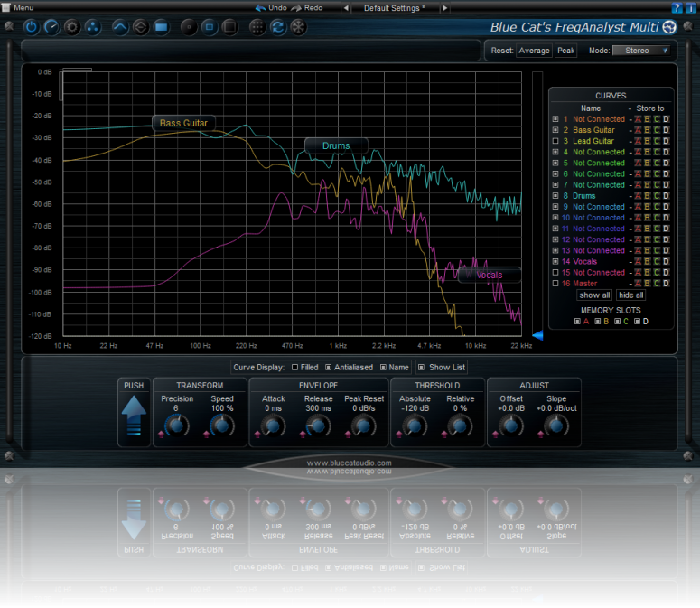The height and width of the screenshot is (608, 700).
Task: Store Drums curve to slot C
Action: [x=657, y=196]
